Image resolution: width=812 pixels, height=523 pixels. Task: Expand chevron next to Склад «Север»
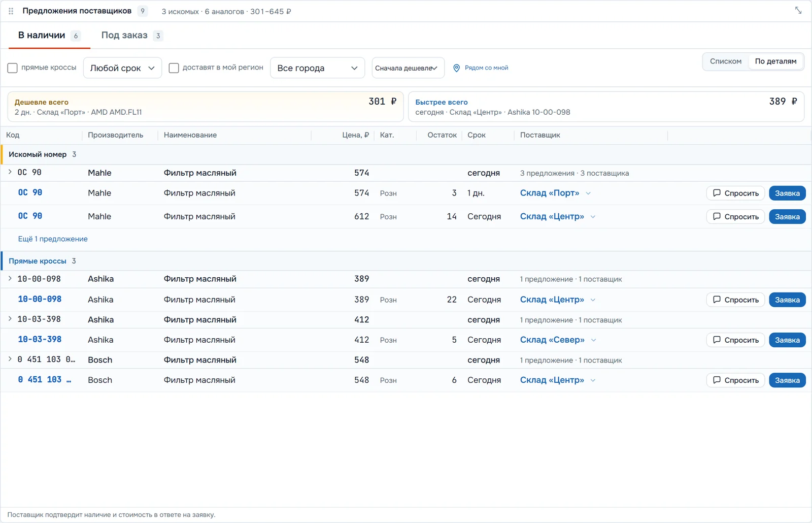[x=593, y=340]
